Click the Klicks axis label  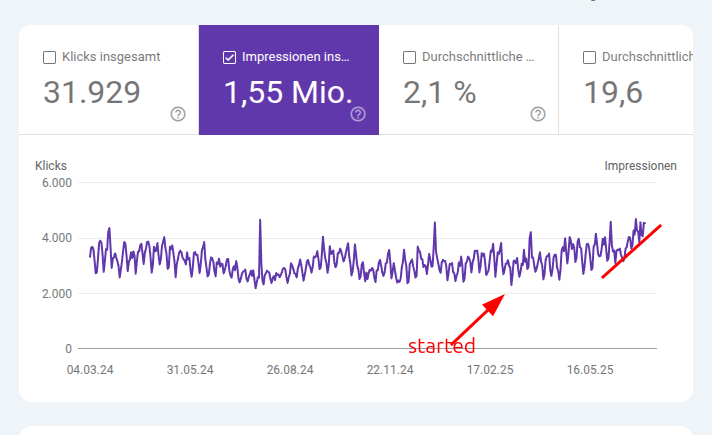(x=51, y=166)
